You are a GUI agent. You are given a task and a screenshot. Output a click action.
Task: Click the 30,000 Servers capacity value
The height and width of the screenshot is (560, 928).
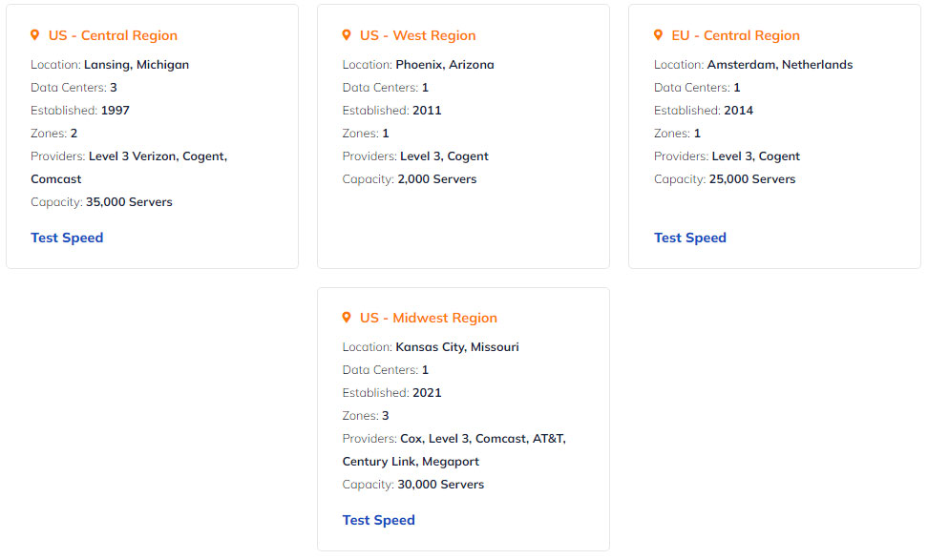click(441, 485)
